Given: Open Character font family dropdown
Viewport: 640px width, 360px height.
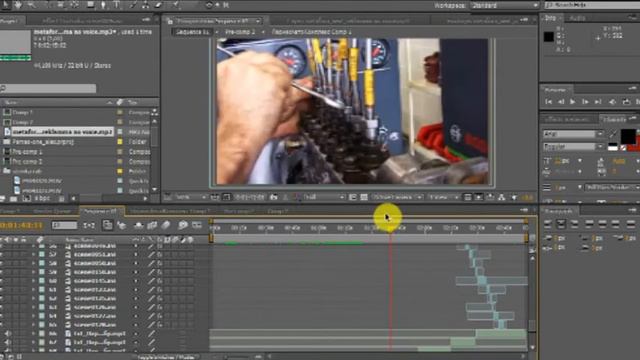Looking at the screenshot, I should pyautogui.click(x=573, y=134).
